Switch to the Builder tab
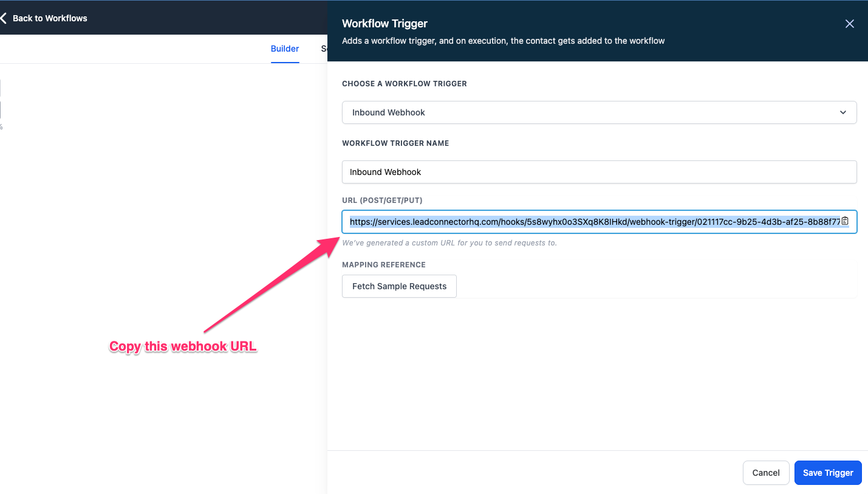The image size is (868, 494). pyautogui.click(x=284, y=49)
